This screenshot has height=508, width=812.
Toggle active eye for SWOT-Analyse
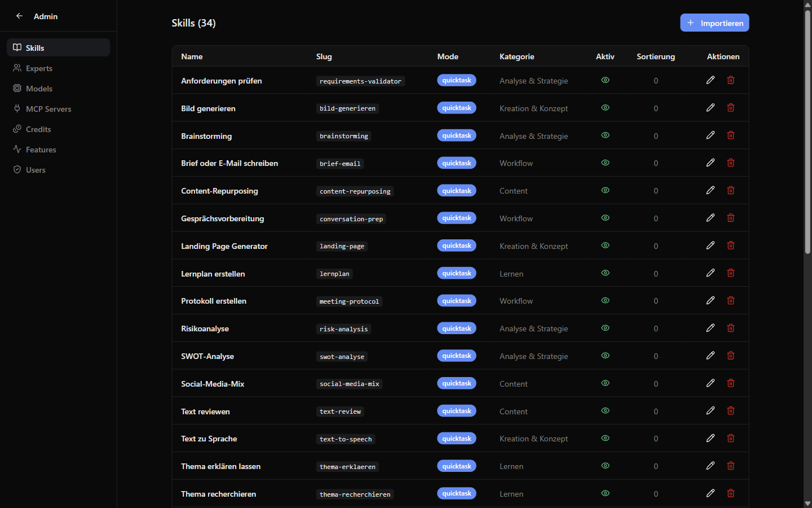pos(605,356)
